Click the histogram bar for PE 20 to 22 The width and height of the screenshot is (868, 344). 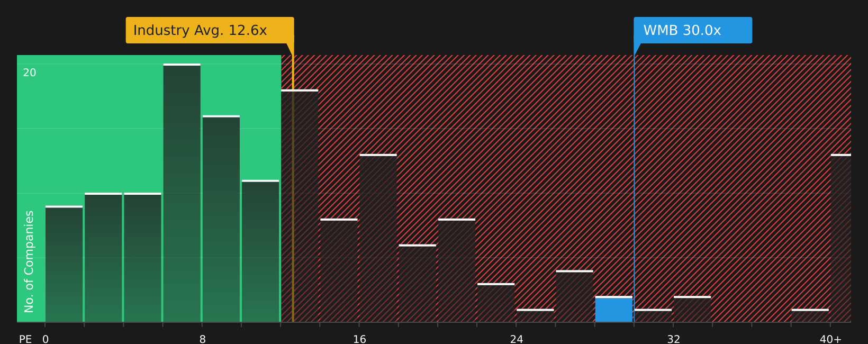(457, 270)
